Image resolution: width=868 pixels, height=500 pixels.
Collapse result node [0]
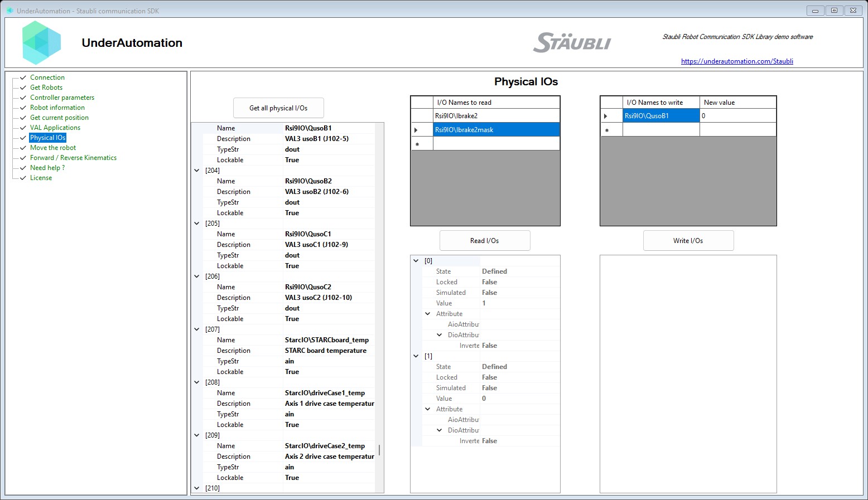416,260
